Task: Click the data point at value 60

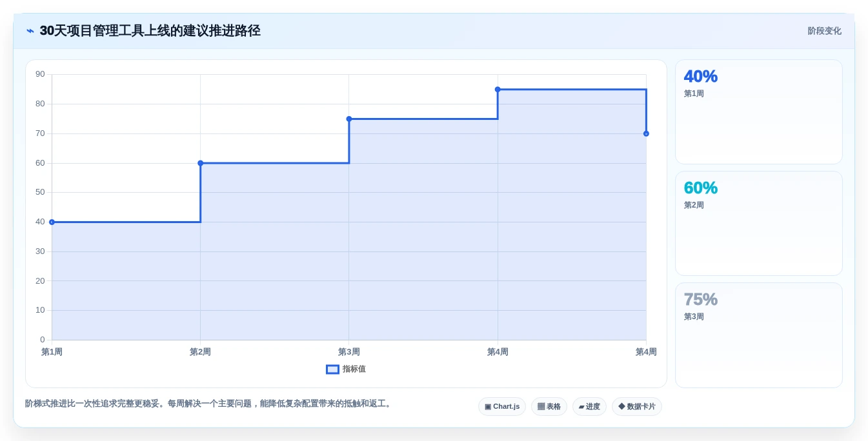Action: (x=200, y=163)
